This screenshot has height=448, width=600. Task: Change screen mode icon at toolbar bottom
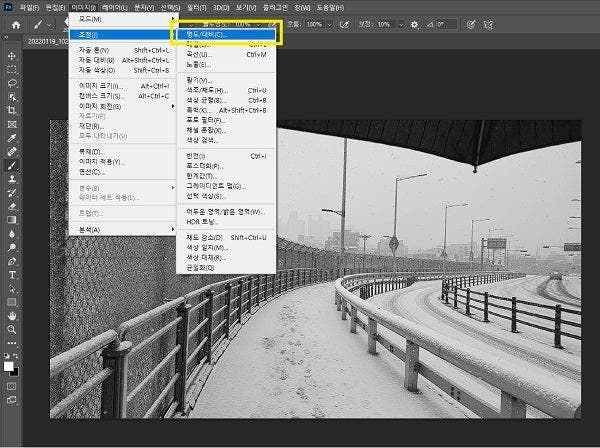[11, 400]
